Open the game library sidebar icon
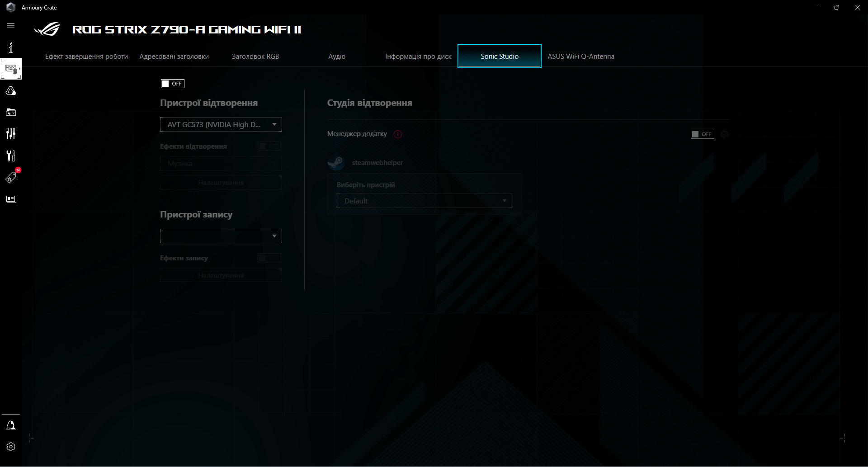Screen dimensions: 868x467 [x=11, y=112]
